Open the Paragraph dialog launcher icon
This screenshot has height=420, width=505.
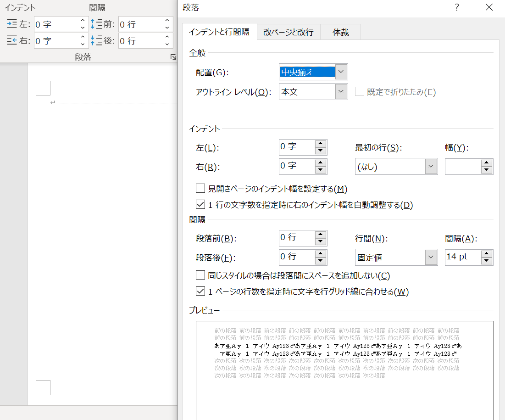tap(173, 56)
